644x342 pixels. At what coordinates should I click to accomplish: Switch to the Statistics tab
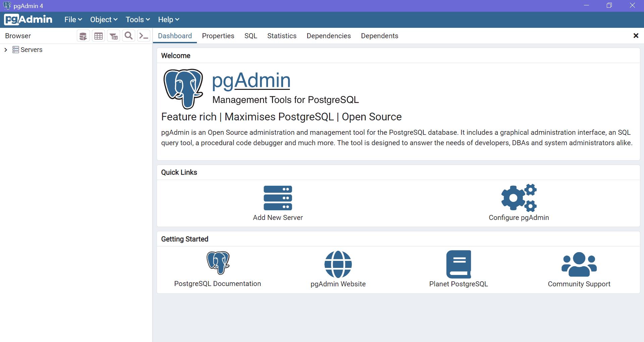click(282, 36)
